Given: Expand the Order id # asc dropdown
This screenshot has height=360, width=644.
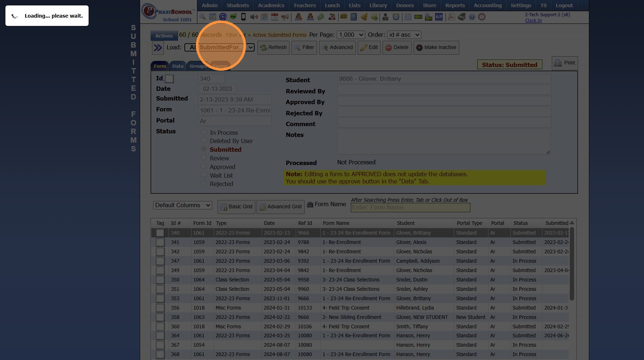Looking at the screenshot, I should [x=404, y=35].
